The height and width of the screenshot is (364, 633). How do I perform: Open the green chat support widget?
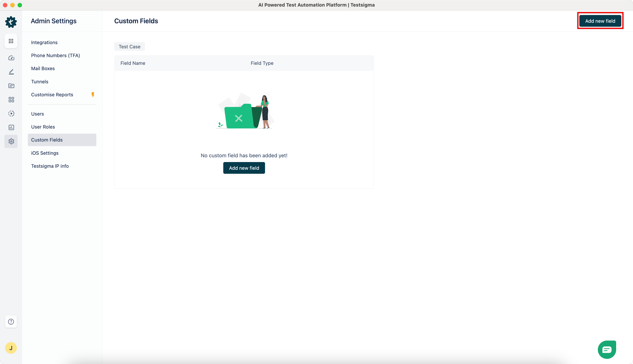coord(607,349)
